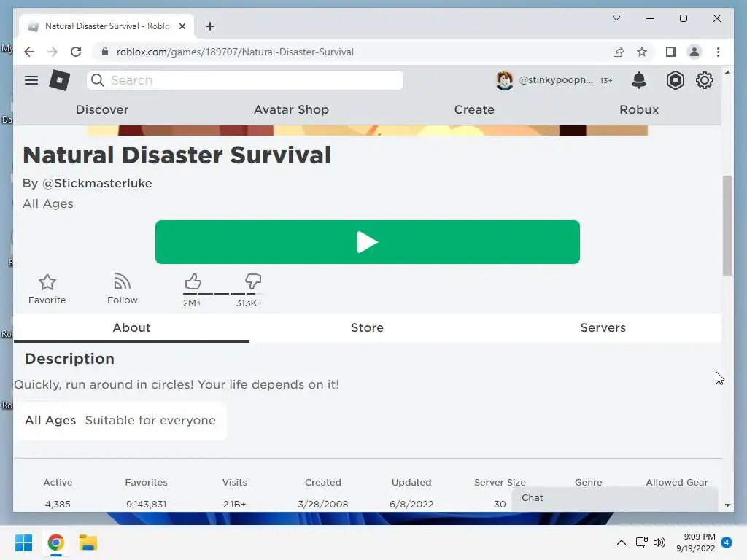Give the game a thumbs up

coord(193,282)
